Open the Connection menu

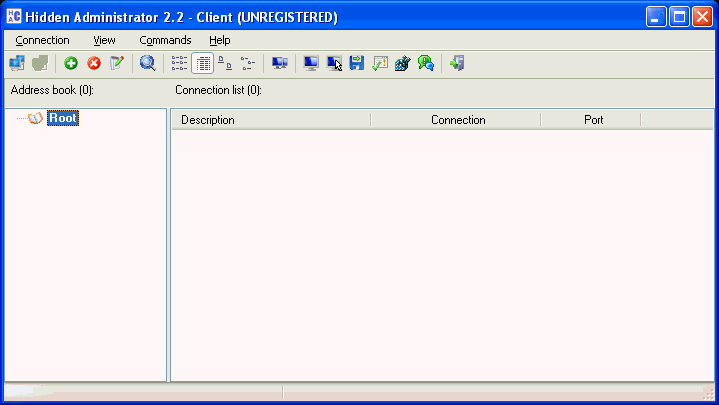pos(43,40)
